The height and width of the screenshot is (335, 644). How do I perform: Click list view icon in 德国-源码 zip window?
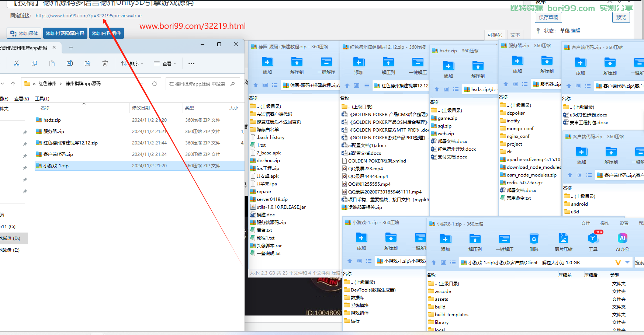tap(275, 85)
